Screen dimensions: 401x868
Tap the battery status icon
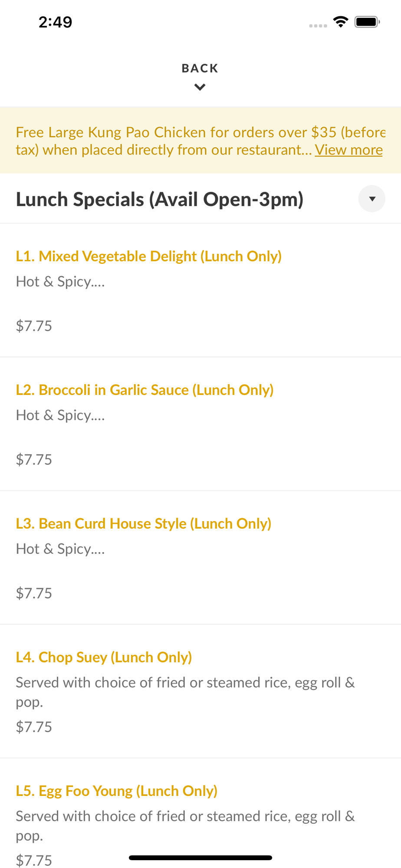(367, 22)
